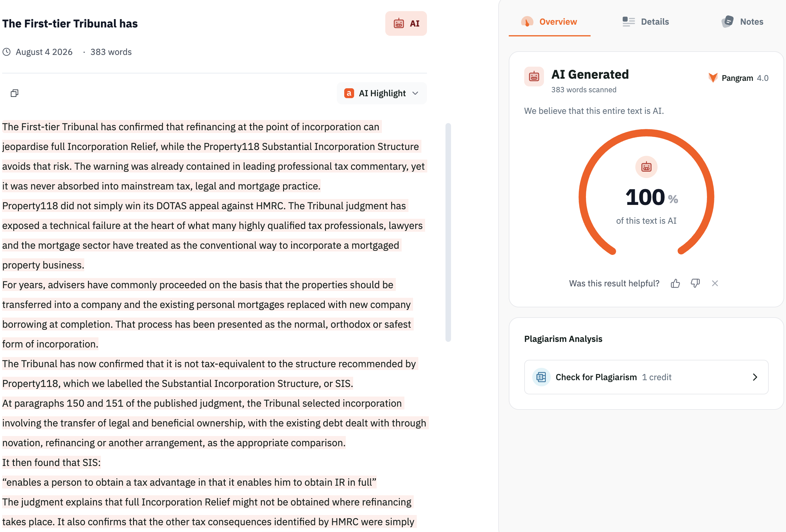
Task: Click the 'It then found that SIS:' line
Action: (x=52, y=462)
